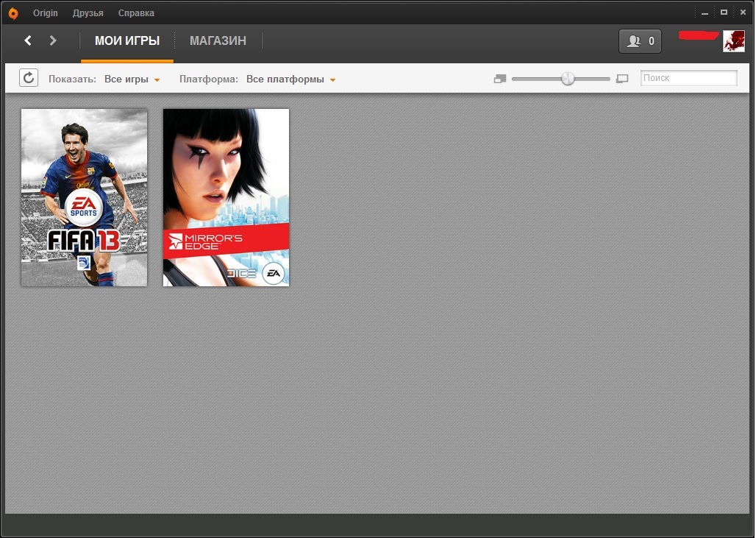Open the friends list button showing 0

click(640, 41)
